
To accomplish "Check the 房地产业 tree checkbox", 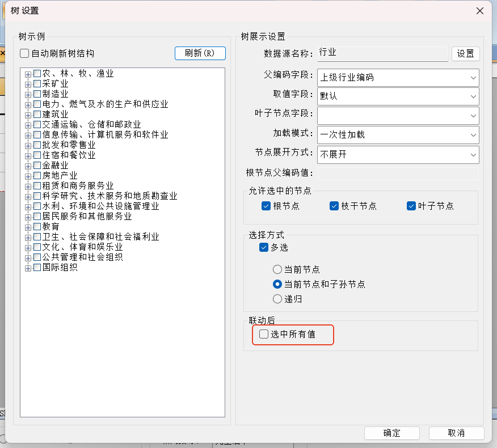I will [x=37, y=176].
